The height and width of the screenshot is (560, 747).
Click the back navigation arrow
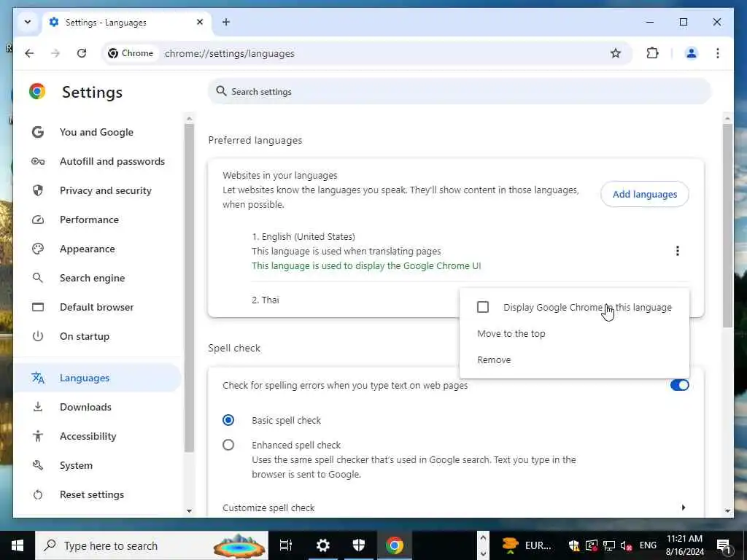click(29, 53)
